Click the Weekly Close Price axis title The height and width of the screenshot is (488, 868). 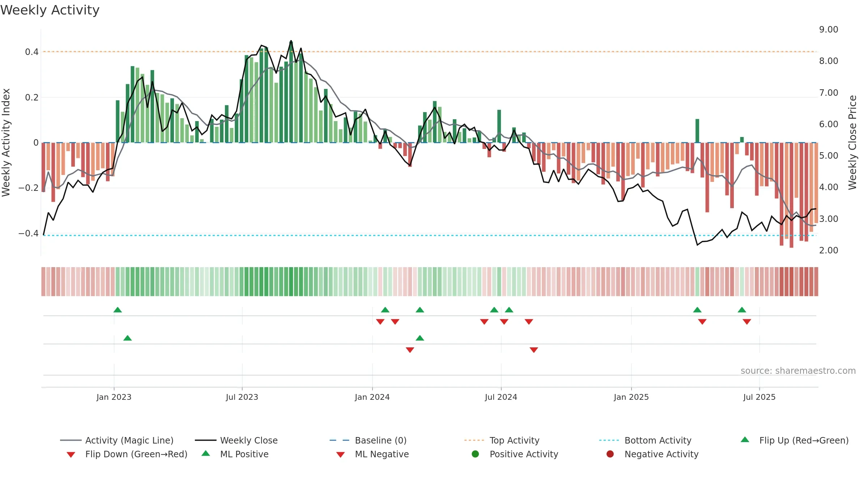pos(852,142)
